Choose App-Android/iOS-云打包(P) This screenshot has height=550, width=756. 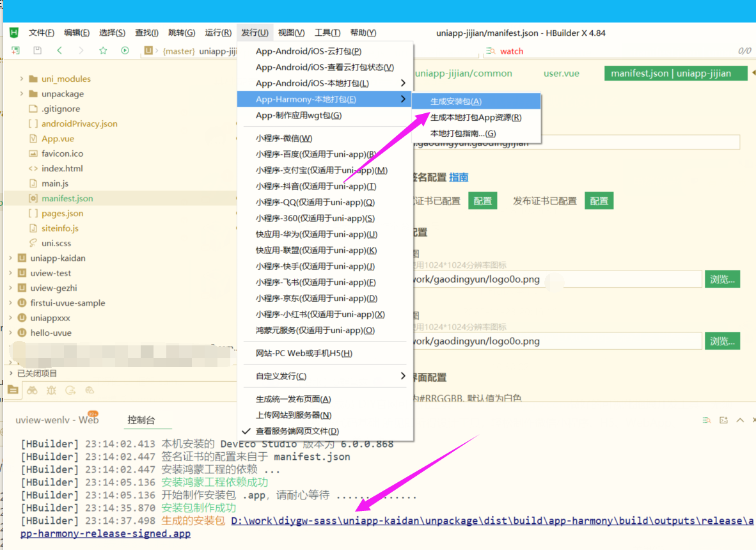(x=326, y=51)
